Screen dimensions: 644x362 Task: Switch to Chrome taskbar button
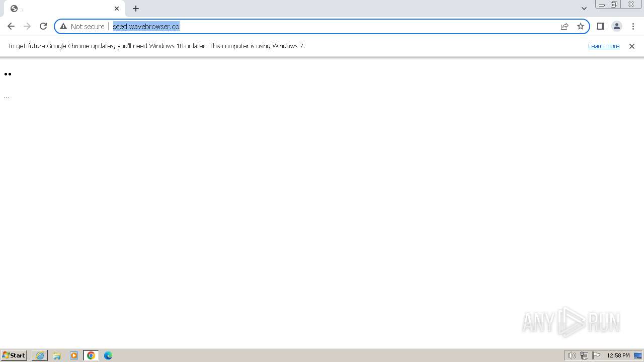(x=91, y=355)
